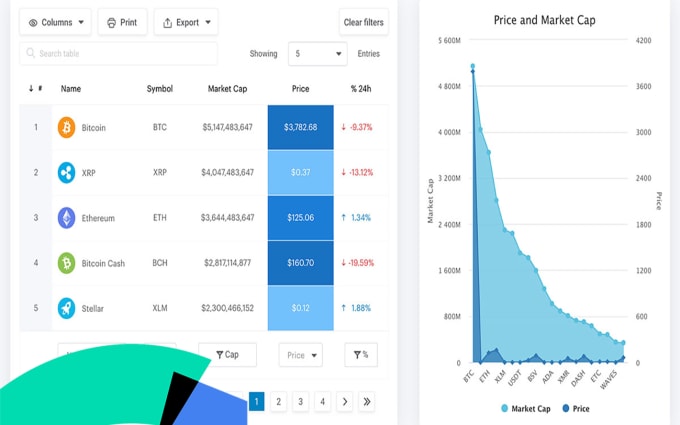The width and height of the screenshot is (680, 425).
Task: Jump to last page double arrow
Action: [367, 402]
